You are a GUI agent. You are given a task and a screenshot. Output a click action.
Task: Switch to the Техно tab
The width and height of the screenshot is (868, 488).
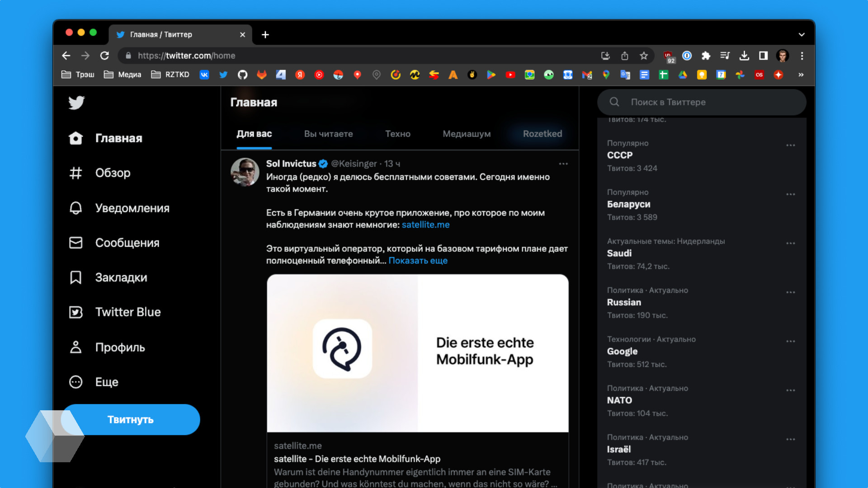click(397, 134)
